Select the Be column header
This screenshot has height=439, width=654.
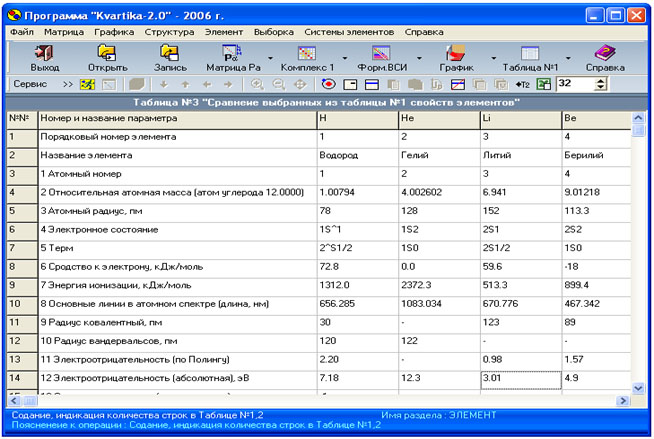click(x=596, y=120)
